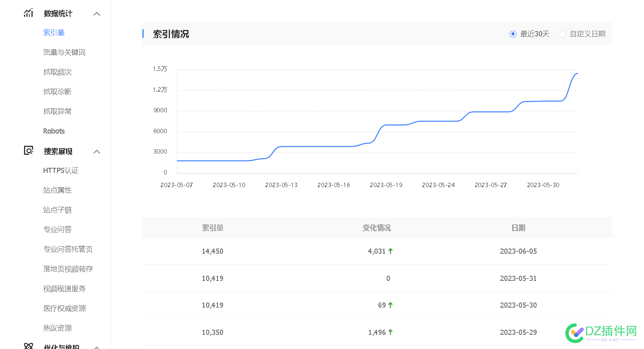This screenshot has height=349, width=644.
Task: Open HTTPS认证 in the sidebar
Action: pos(61,171)
